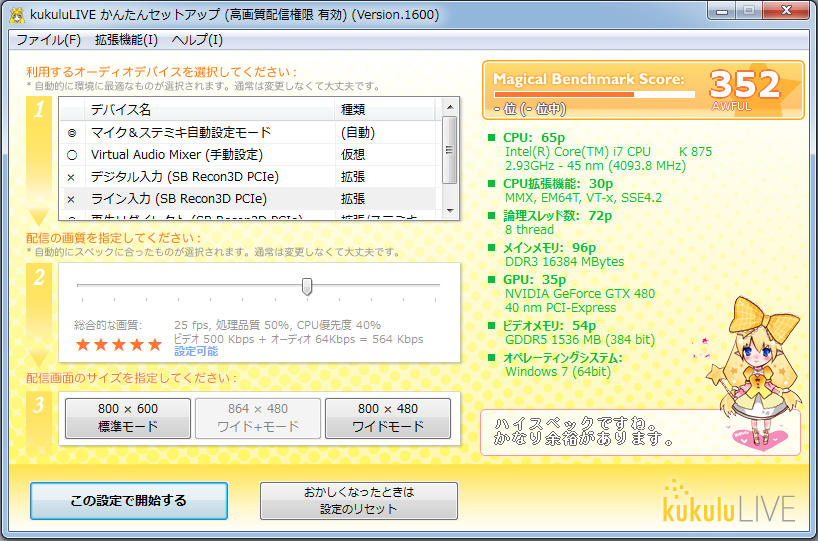Click the Magical Benchmark Score banner
Screen dimensions: 818x541
pyautogui.click(x=643, y=90)
